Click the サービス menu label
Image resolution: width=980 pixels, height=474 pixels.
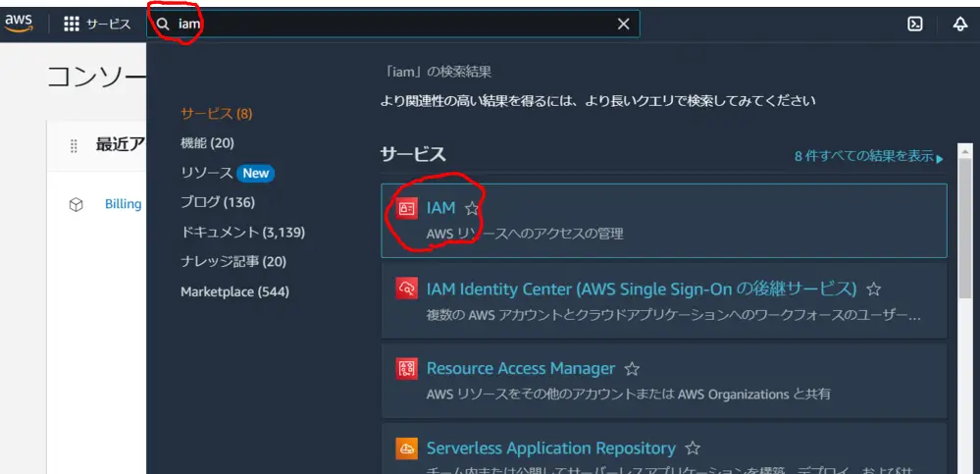[108, 24]
